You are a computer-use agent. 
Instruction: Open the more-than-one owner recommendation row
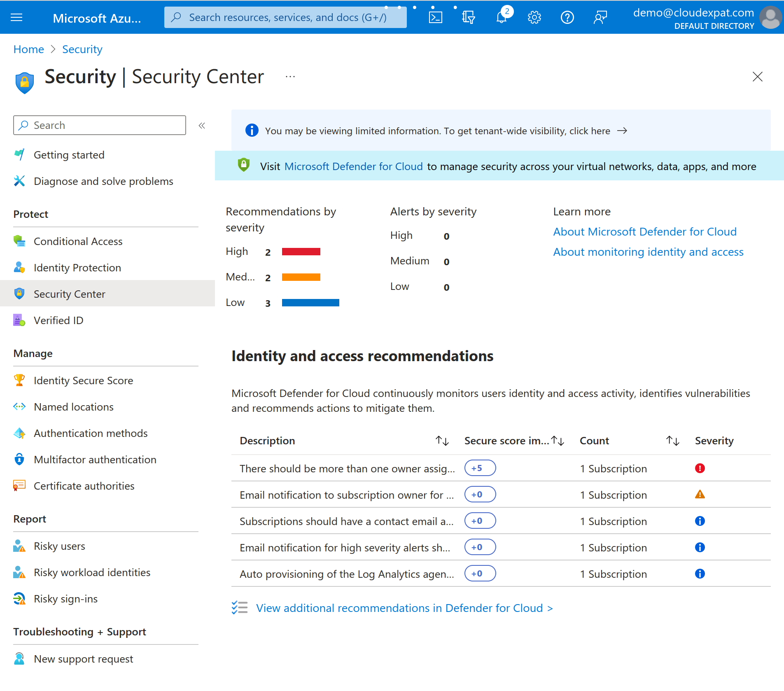(x=501, y=468)
